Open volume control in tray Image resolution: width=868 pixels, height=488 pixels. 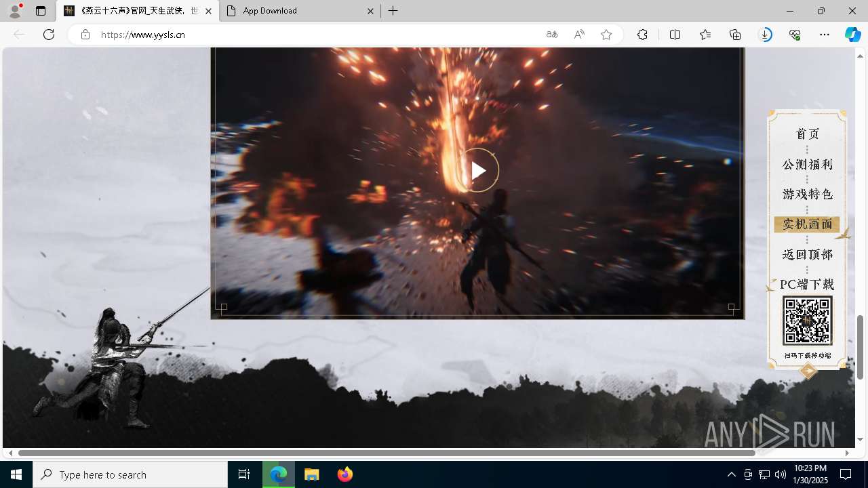(781, 474)
